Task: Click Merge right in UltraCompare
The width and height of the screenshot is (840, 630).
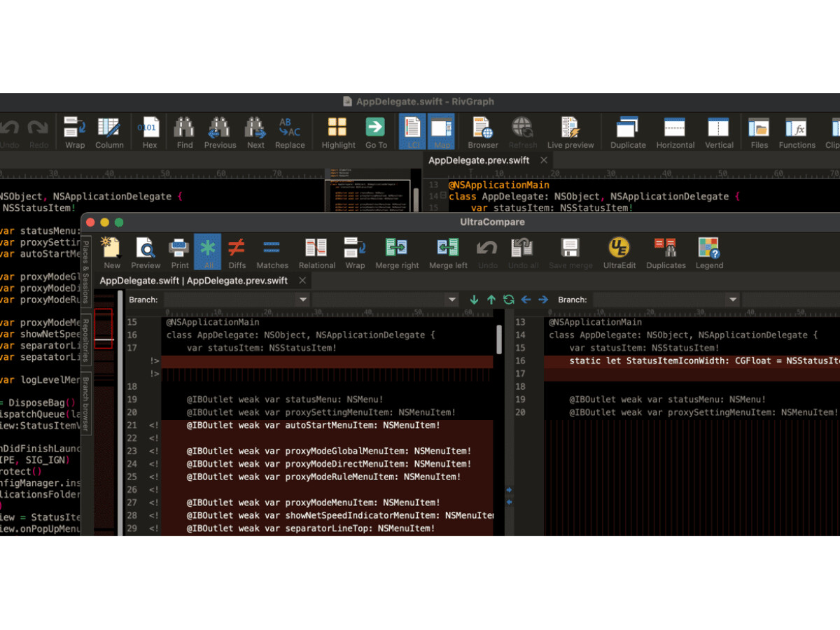Action: tap(397, 253)
